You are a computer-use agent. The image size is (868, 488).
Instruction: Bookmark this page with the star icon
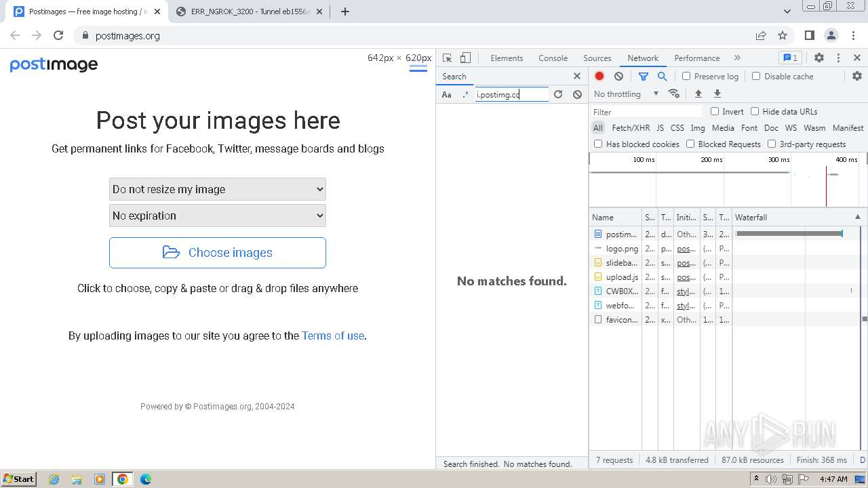(783, 35)
